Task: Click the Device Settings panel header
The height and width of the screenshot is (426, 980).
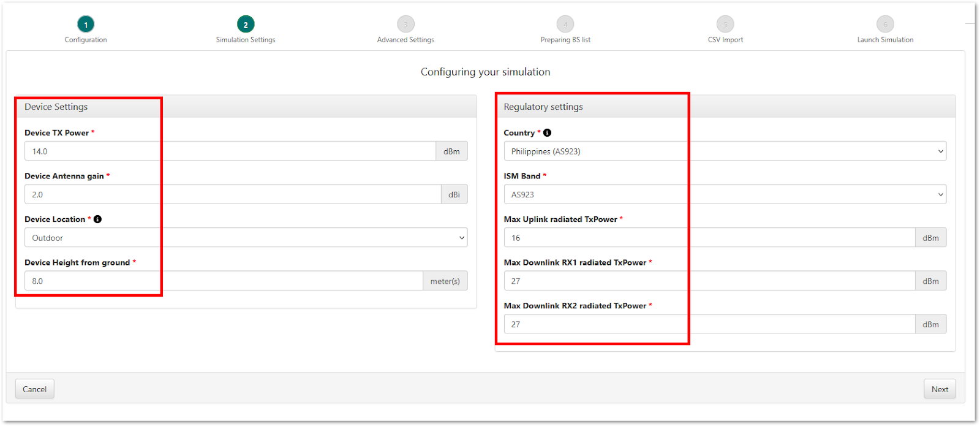Action: point(246,107)
